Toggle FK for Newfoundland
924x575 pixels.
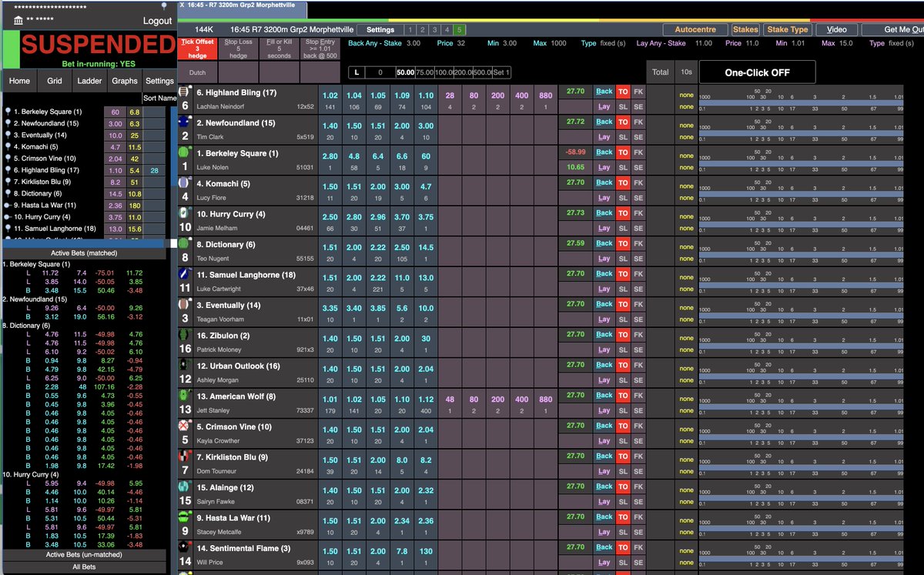638,122
